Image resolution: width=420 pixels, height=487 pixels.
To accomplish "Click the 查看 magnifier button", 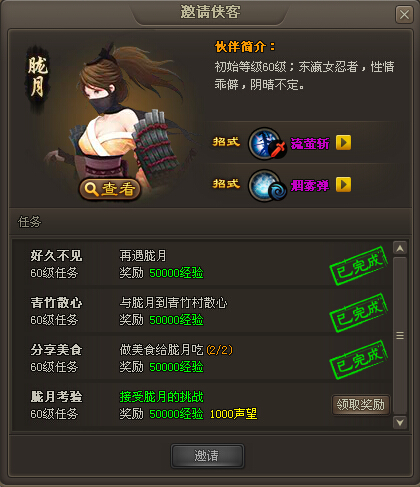I will click(110, 189).
